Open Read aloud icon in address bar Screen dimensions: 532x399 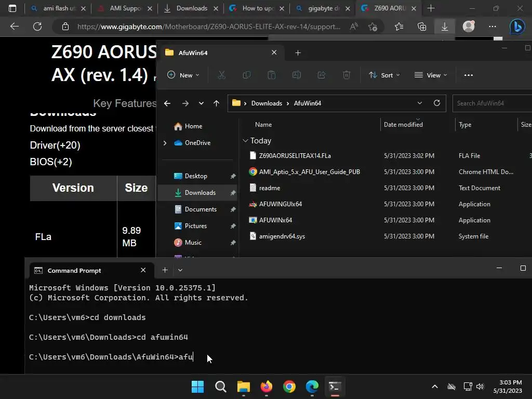click(x=354, y=26)
